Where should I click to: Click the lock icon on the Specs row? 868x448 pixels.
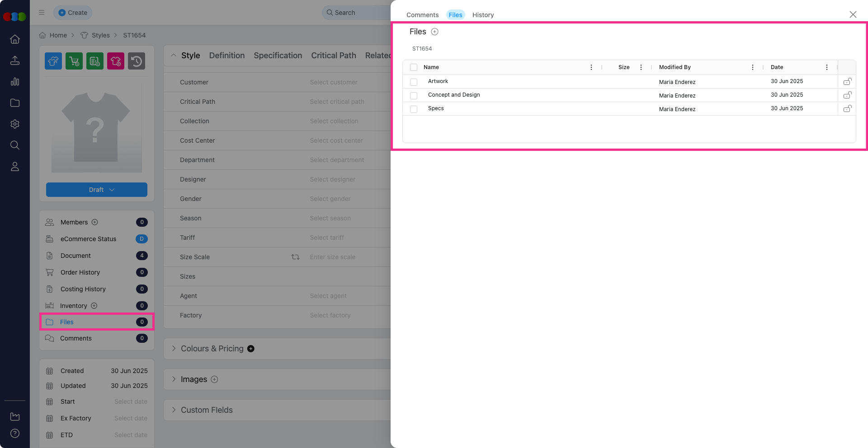click(847, 109)
